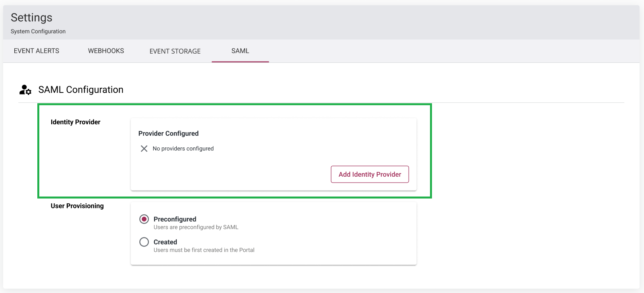Select the Preconfigured radio button
Viewport: 644px width, 293px height.
[144, 219]
